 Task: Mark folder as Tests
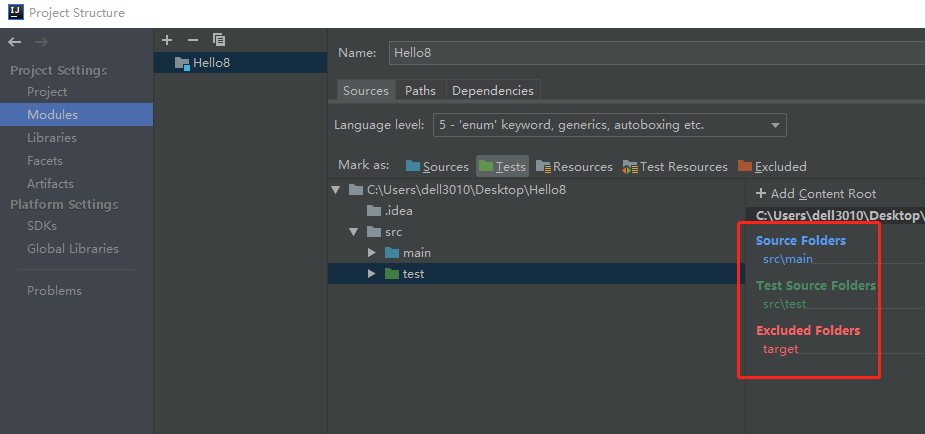tap(501, 167)
